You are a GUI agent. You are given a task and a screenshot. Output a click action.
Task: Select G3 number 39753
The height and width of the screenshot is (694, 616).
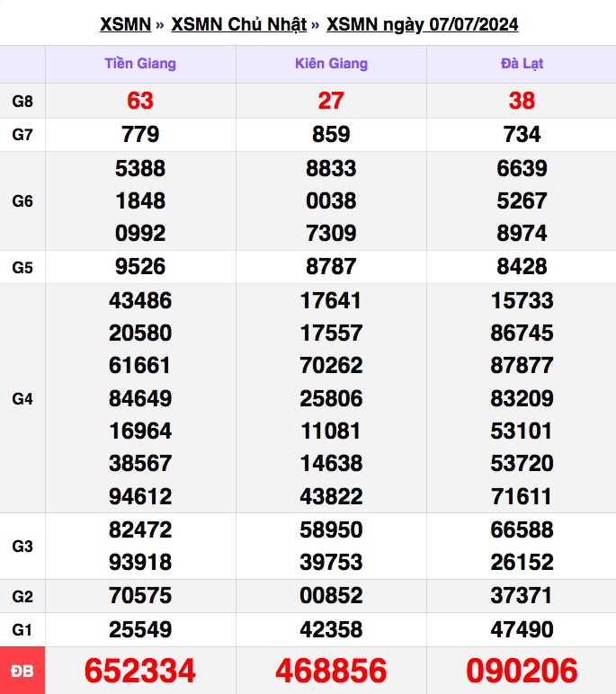click(x=331, y=562)
